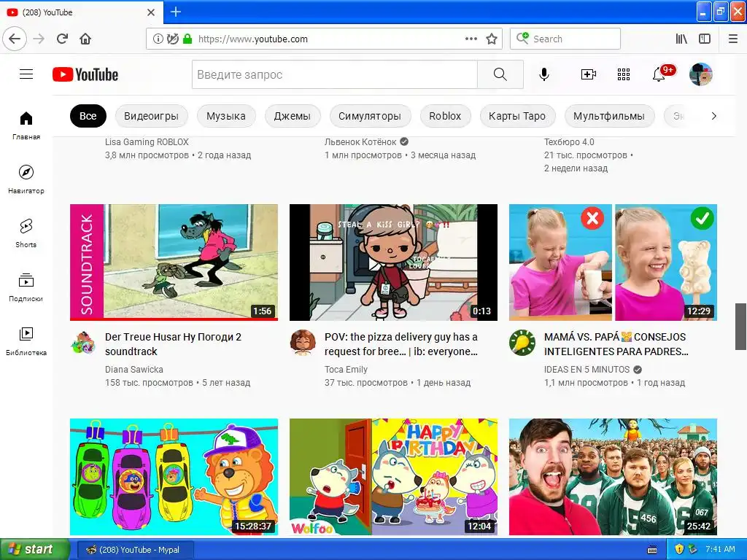Select the Roblox filter chip
The height and width of the screenshot is (560, 747).
click(446, 116)
